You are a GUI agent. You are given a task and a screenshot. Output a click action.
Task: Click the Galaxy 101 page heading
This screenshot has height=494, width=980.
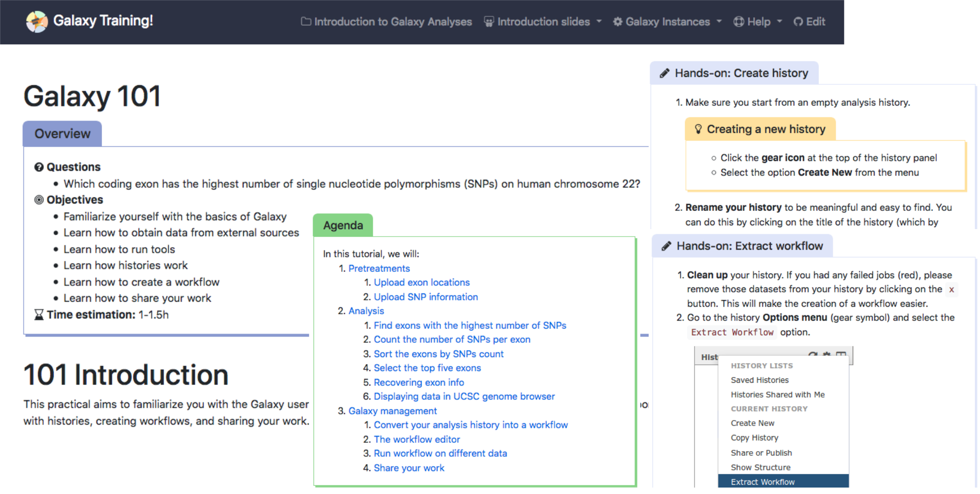[x=92, y=96]
